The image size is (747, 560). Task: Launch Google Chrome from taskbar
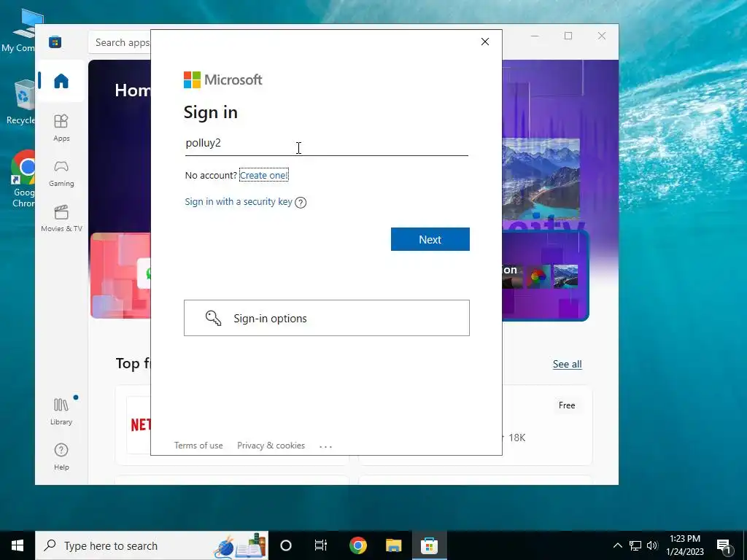tap(357, 545)
